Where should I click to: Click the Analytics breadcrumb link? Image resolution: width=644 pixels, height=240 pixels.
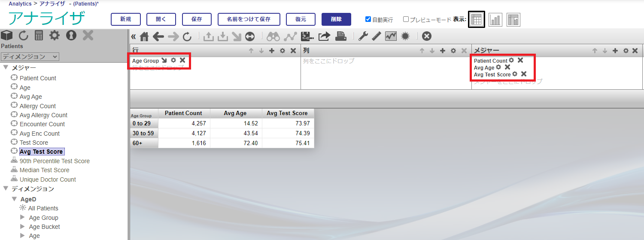coord(20,3)
